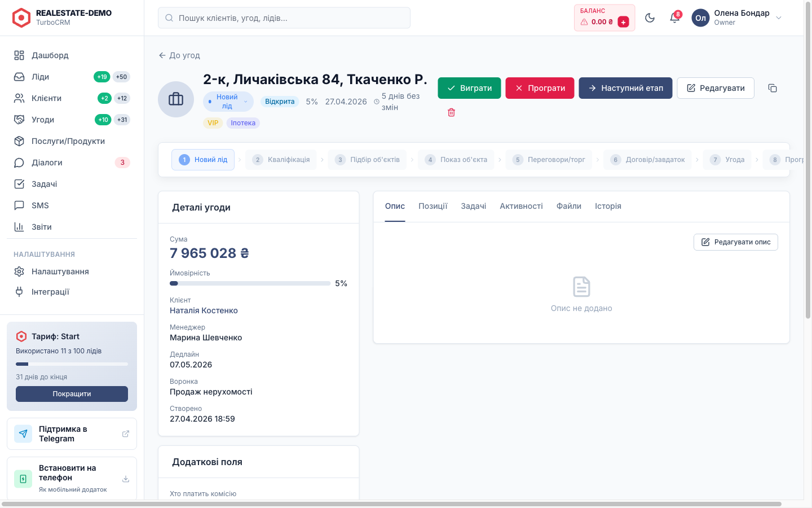Expand the Олена Бондар user menu chevron
812x508 pixels.
(x=779, y=18)
